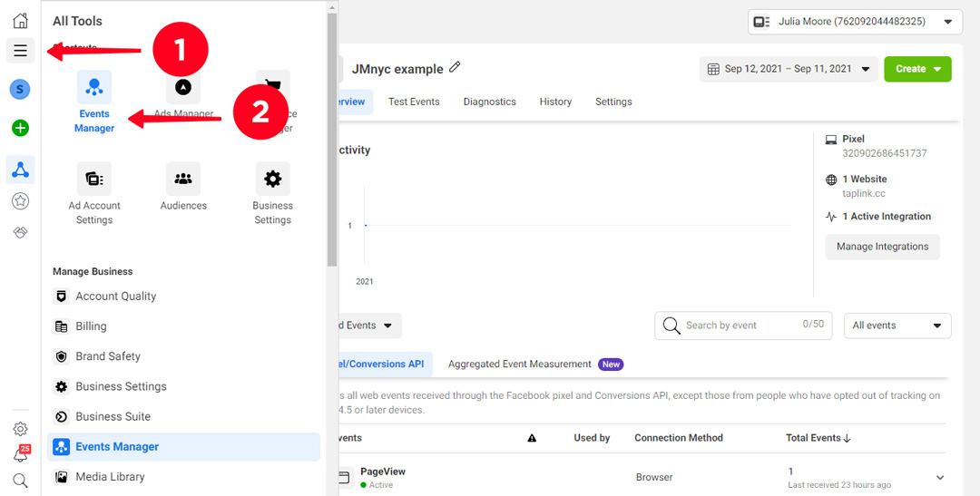Click the Last received 23 hours ago text

pyautogui.click(x=839, y=485)
